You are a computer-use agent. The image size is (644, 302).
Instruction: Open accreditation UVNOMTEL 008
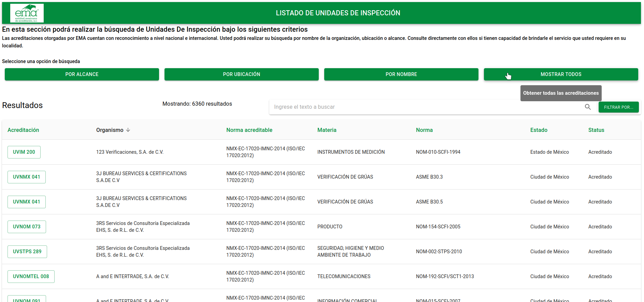click(31, 276)
